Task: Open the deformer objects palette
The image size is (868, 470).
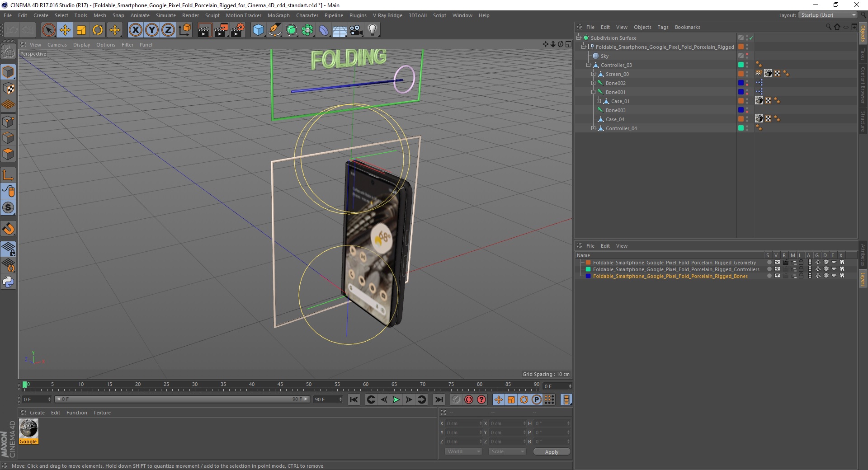Action: pyautogui.click(x=324, y=30)
